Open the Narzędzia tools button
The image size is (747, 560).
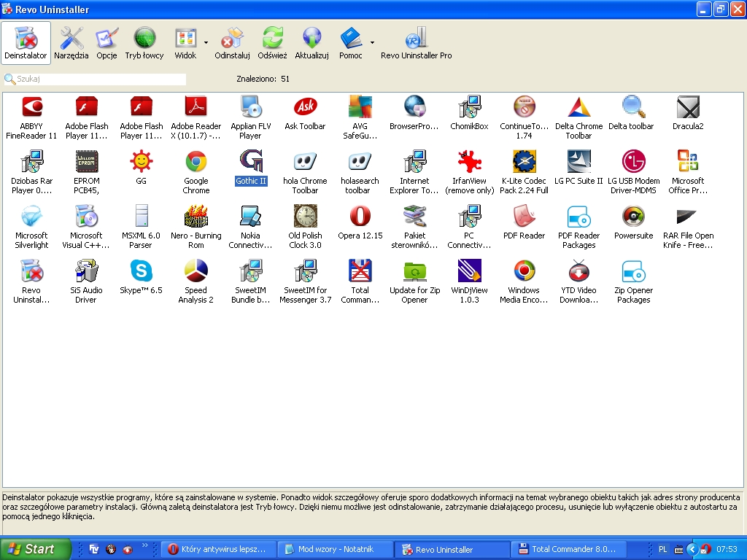(71, 42)
